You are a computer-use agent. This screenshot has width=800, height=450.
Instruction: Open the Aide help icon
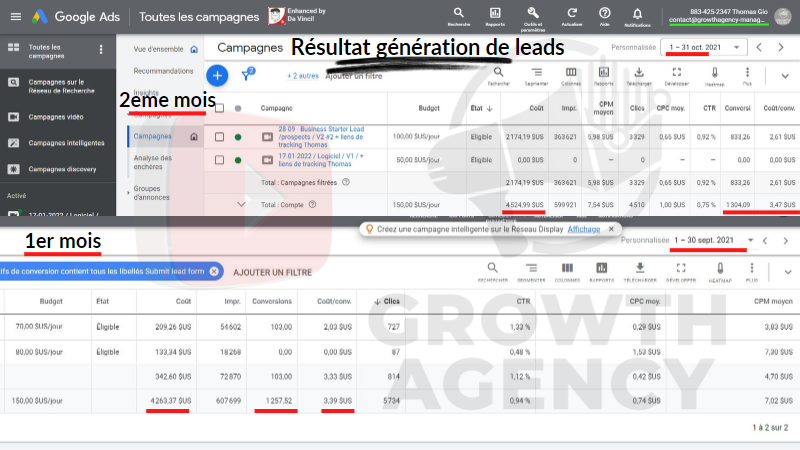point(605,14)
